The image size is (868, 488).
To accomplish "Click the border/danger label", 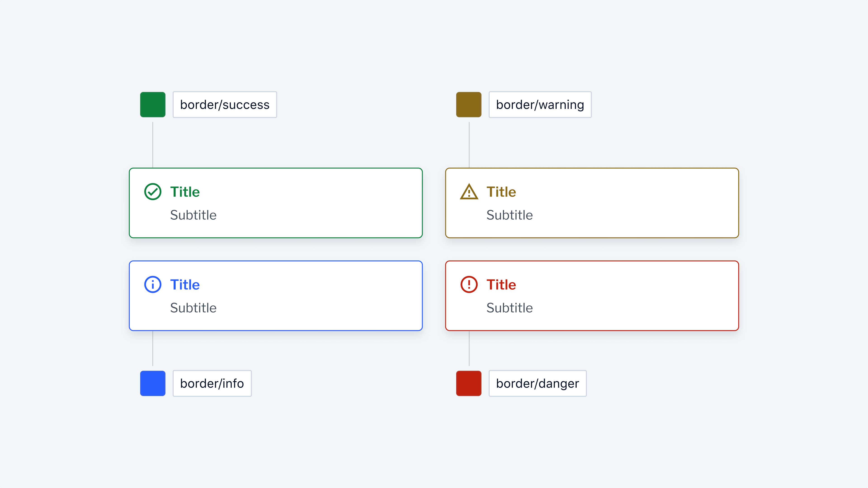I will coord(537,383).
